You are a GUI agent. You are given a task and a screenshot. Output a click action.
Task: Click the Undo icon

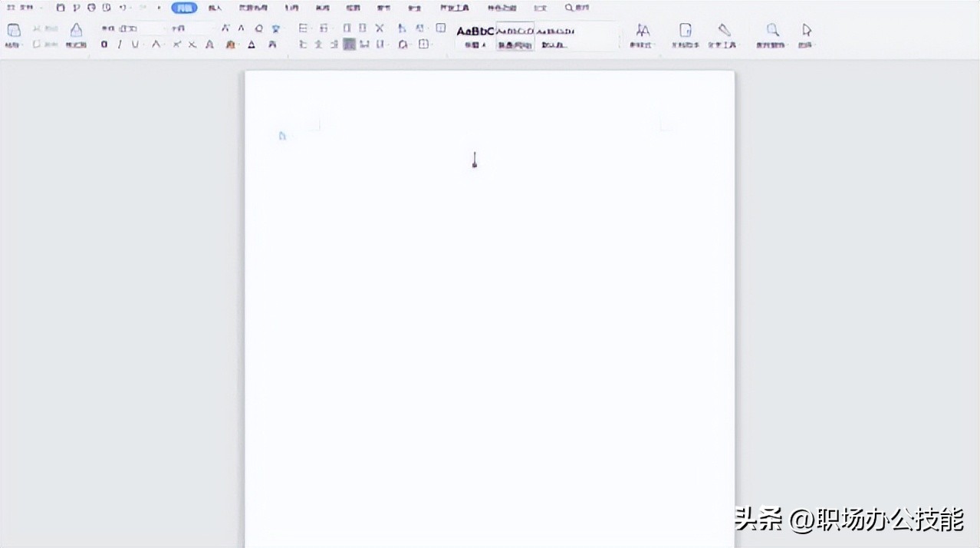(x=123, y=8)
